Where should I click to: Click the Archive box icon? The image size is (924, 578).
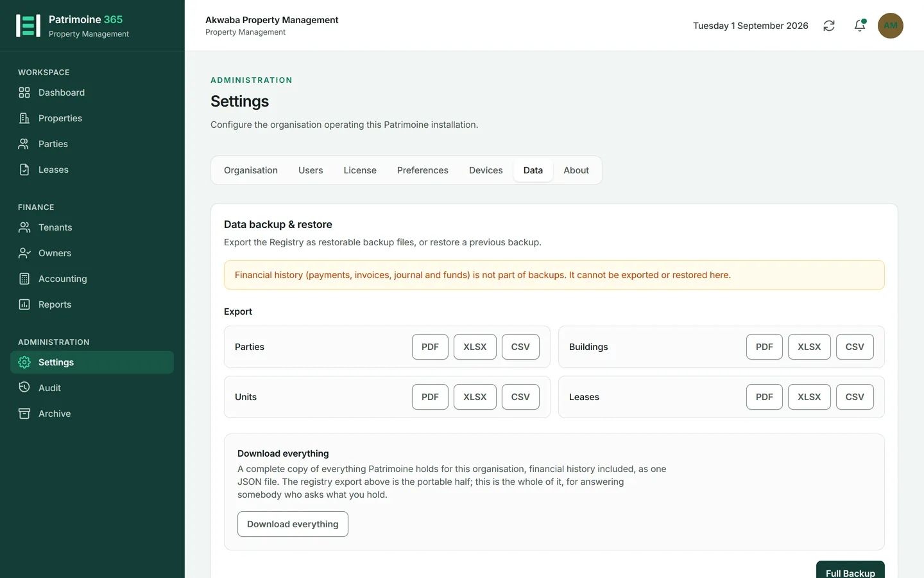(x=24, y=414)
